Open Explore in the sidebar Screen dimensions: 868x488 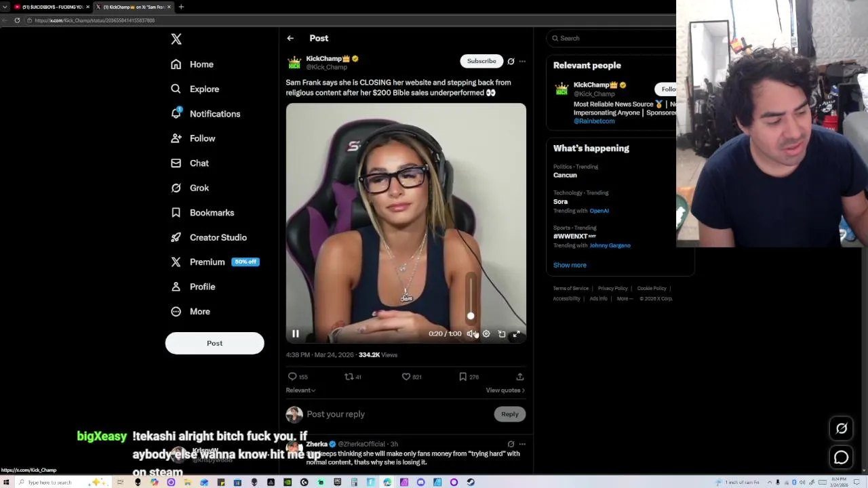click(x=195, y=89)
